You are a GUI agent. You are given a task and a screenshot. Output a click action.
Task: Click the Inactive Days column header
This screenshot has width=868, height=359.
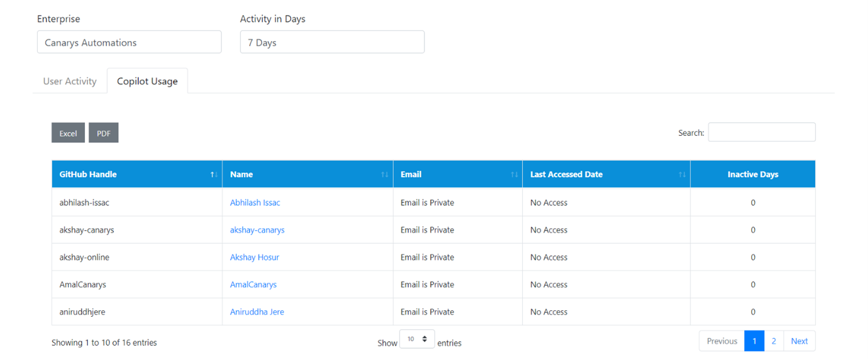coord(752,175)
